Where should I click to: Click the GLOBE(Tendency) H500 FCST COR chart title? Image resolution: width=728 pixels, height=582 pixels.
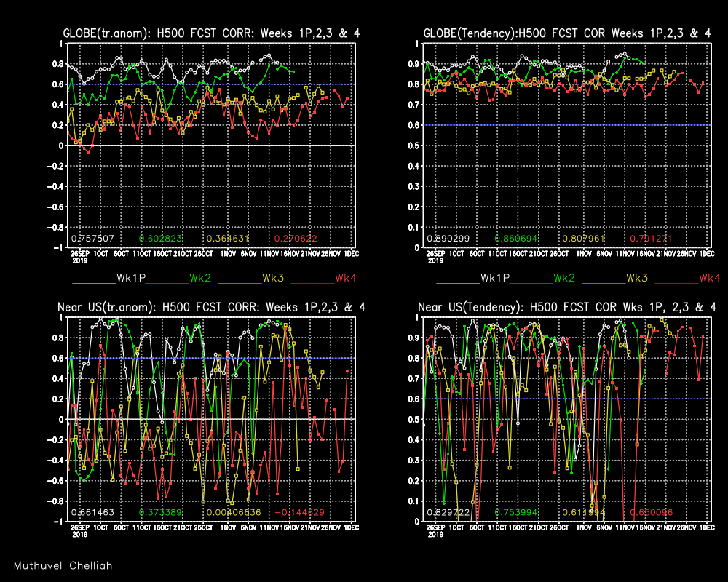(x=567, y=33)
